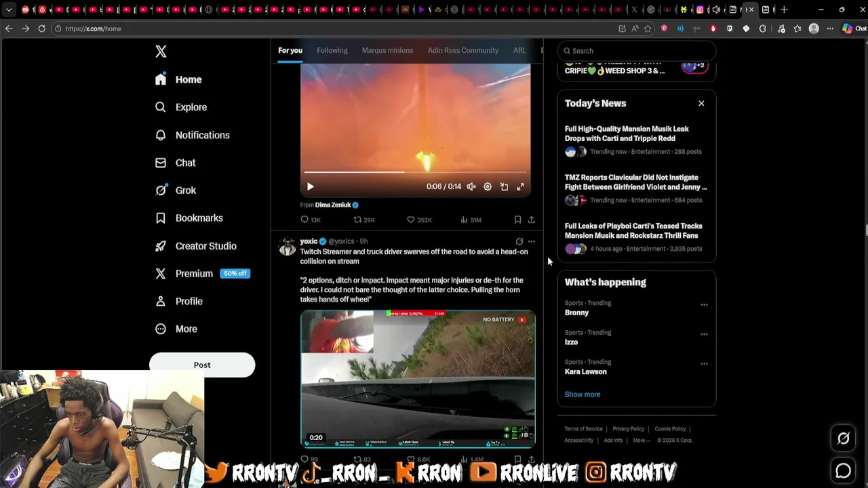868x488 pixels.
Task: View analytics for 51M views post
Action: 471,220
